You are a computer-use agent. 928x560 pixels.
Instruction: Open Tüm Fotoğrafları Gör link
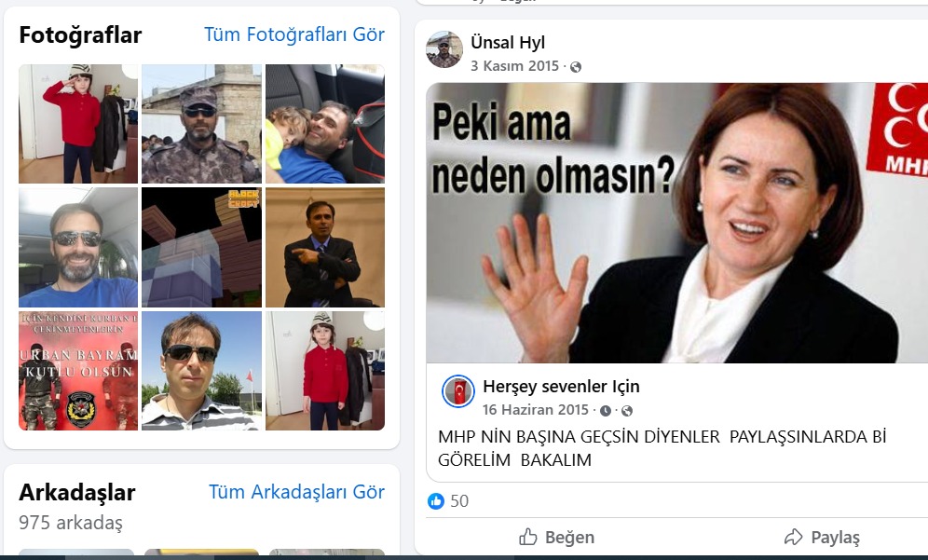(293, 34)
